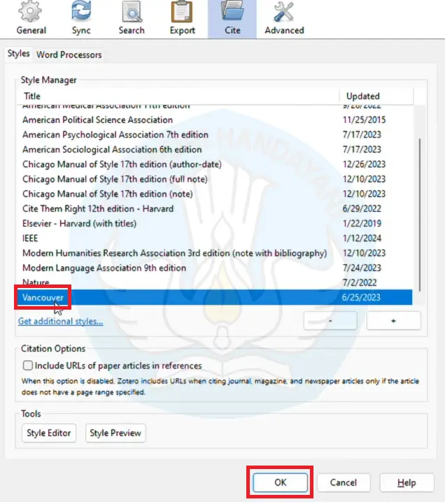445x504 pixels.
Task: Add a style with plus button
Action: tap(393, 321)
